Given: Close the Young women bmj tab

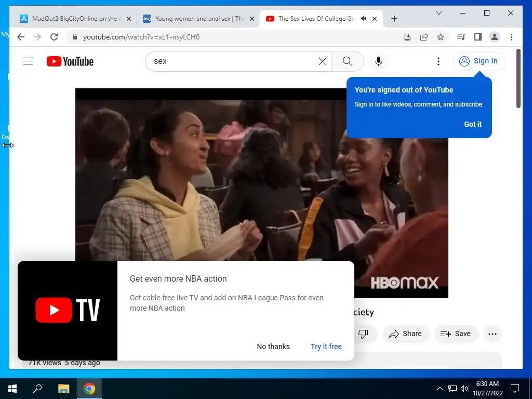Looking at the screenshot, I should pos(252,19).
